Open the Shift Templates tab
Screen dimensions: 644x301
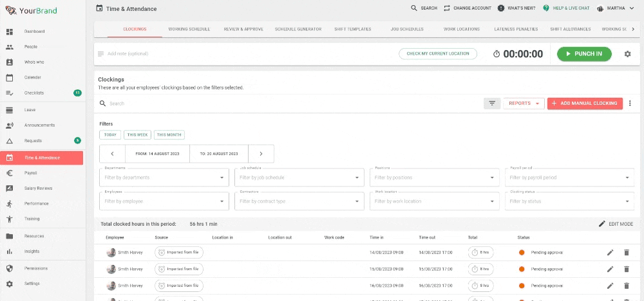point(353,30)
